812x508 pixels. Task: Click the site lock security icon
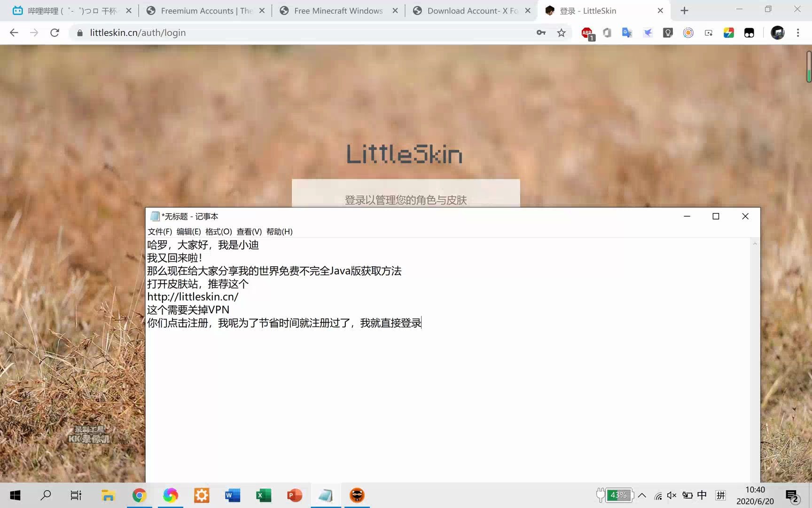point(80,32)
